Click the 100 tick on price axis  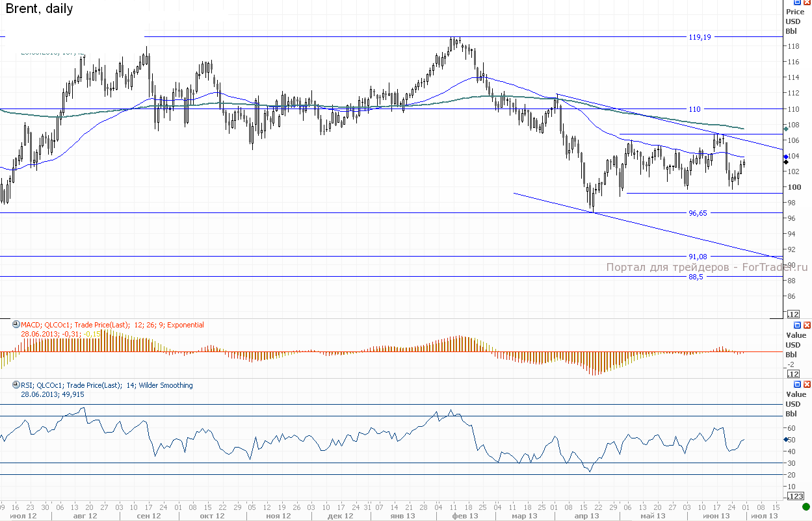click(x=794, y=187)
